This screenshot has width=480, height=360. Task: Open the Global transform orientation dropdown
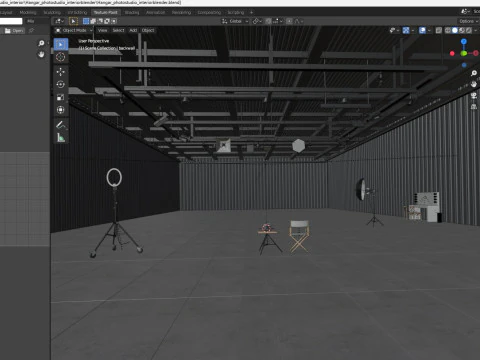pos(235,21)
